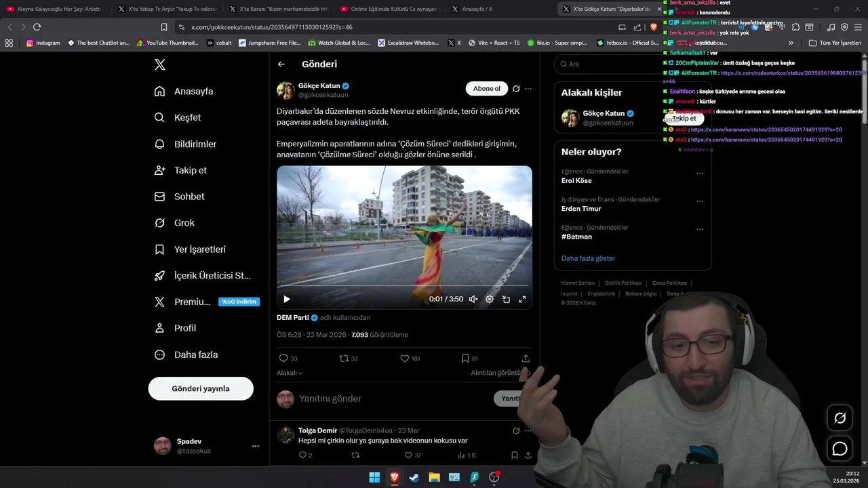Play the post video

pos(287,299)
